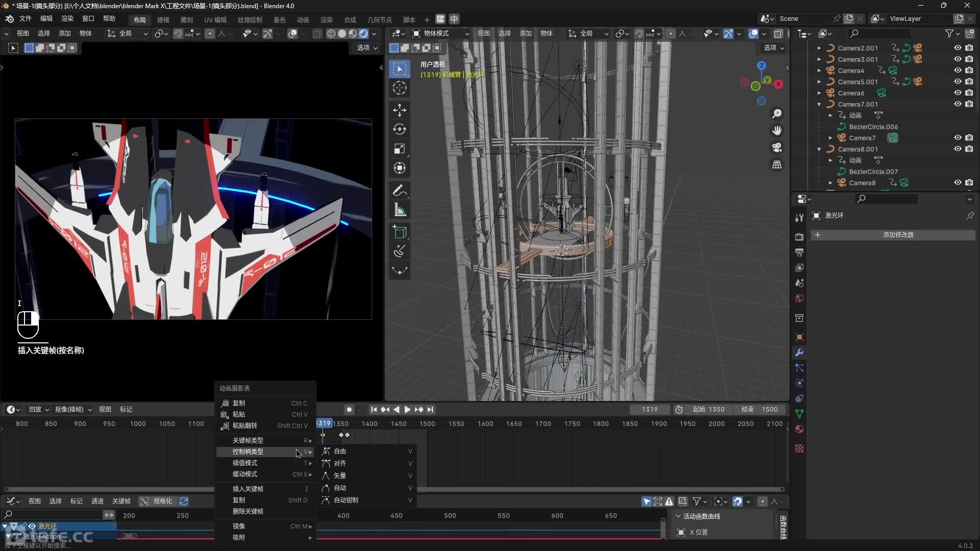980x551 pixels.
Task: Open 插值模式 submenu
Action: (x=265, y=463)
